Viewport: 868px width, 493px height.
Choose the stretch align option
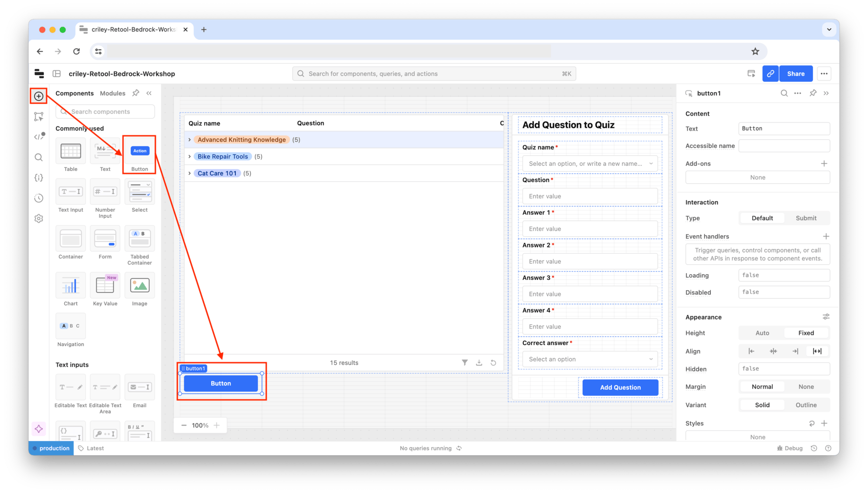click(x=817, y=351)
